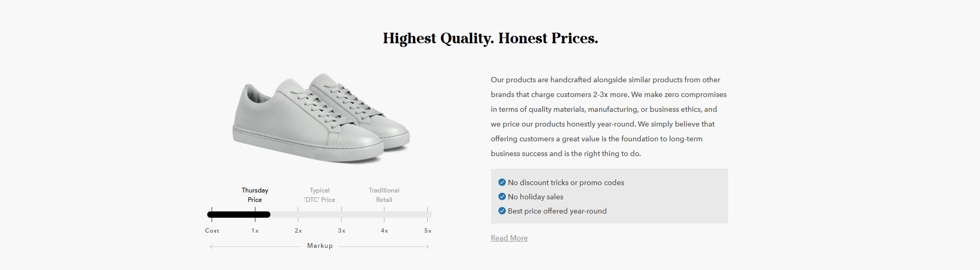Image resolution: width=980 pixels, height=270 pixels.
Task: Click the 3x marker on the markup scale
Action: click(x=341, y=230)
